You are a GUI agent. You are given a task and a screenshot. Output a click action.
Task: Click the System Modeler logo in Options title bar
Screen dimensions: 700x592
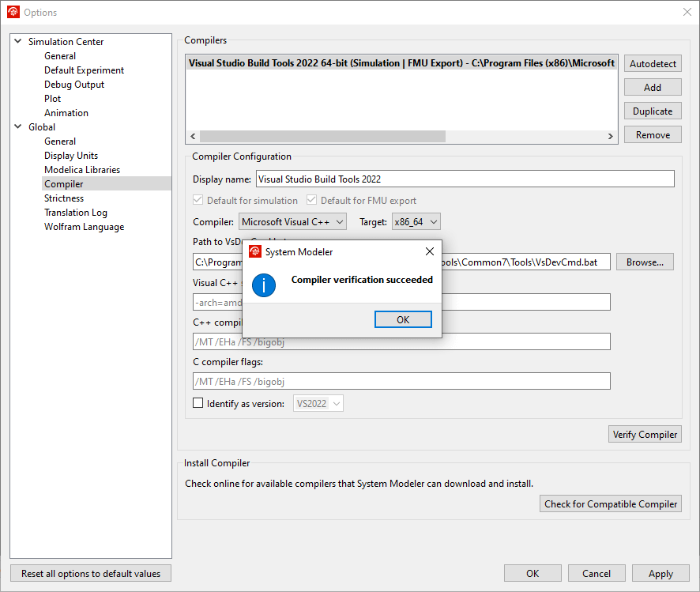[x=13, y=12]
